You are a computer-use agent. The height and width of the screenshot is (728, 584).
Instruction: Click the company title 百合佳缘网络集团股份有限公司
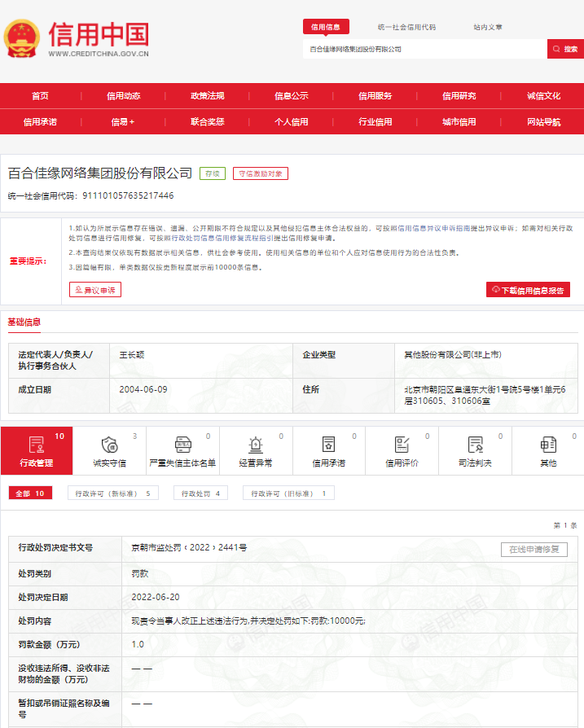click(x=100, y=173)
